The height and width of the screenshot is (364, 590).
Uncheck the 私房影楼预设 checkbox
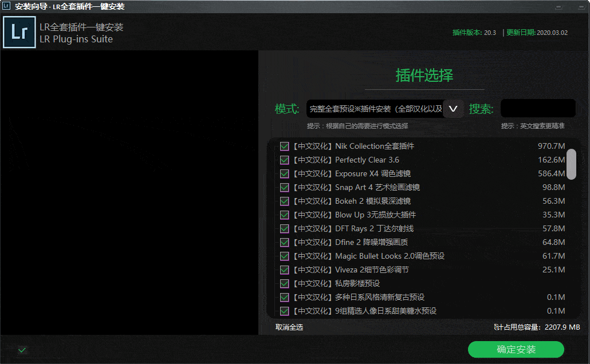pos(284,283)
